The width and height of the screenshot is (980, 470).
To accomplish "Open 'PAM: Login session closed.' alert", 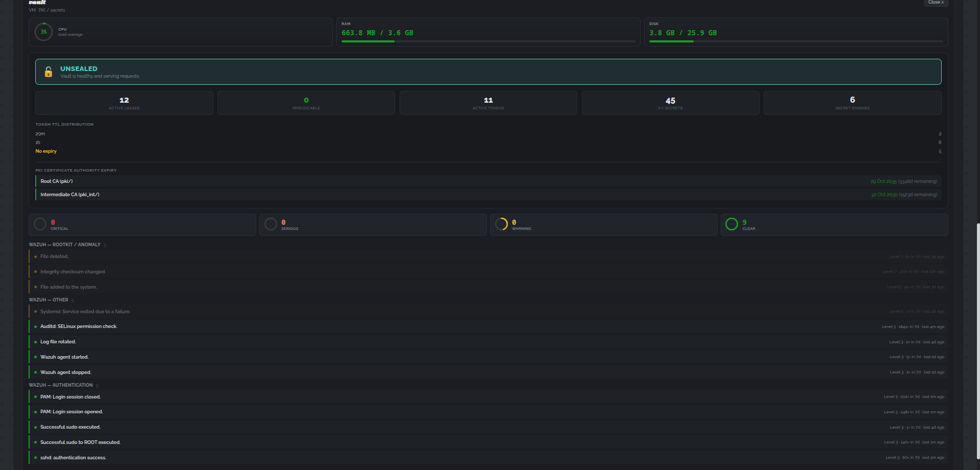I will (x=488, y=397).
